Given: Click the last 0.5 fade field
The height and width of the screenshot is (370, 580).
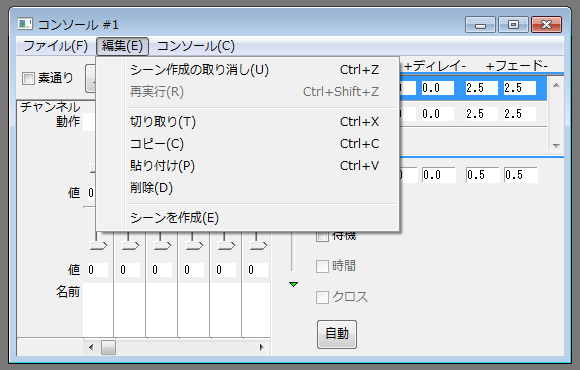Looking at the screenshot, I should [x=521, y=175].
